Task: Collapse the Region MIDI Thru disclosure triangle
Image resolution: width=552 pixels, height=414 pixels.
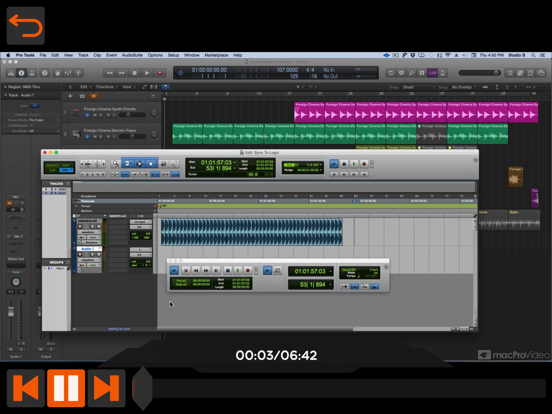Action: pos(5,87)
